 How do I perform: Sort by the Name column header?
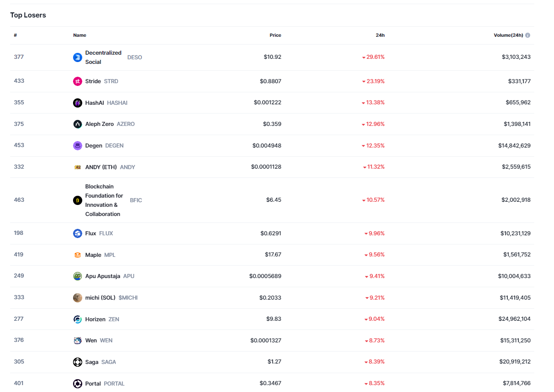[79, 35]
